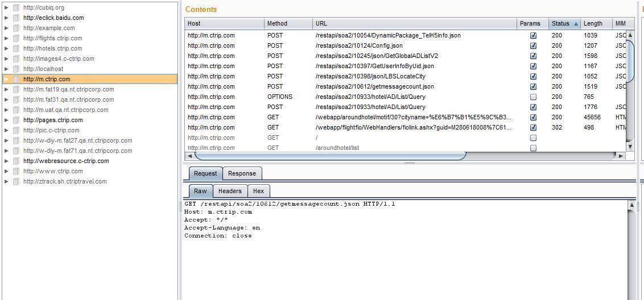Toggle Params checkbox for GetGlobalADListV2 row
Screen dimensions: 644x300
tap(533, 56)
